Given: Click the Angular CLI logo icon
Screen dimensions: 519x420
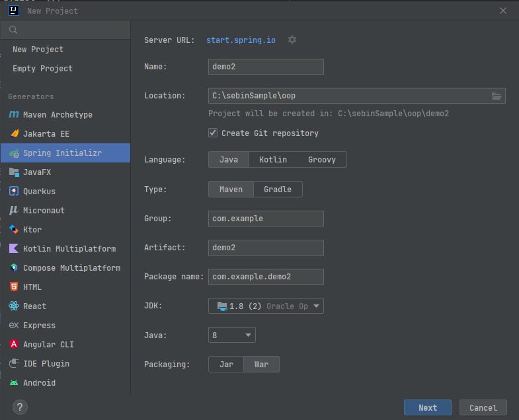Looking at the screenshot, I should pos(14,344).
